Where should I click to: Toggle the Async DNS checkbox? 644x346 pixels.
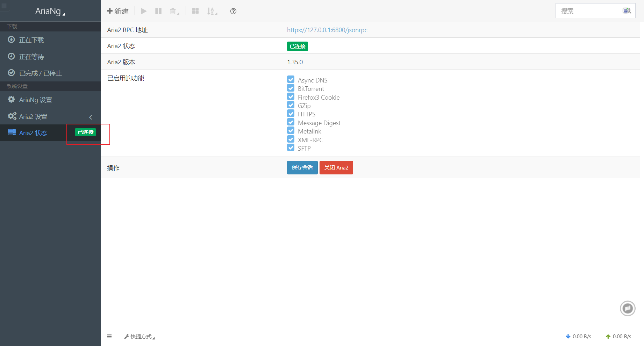click(x=291, y=79)
